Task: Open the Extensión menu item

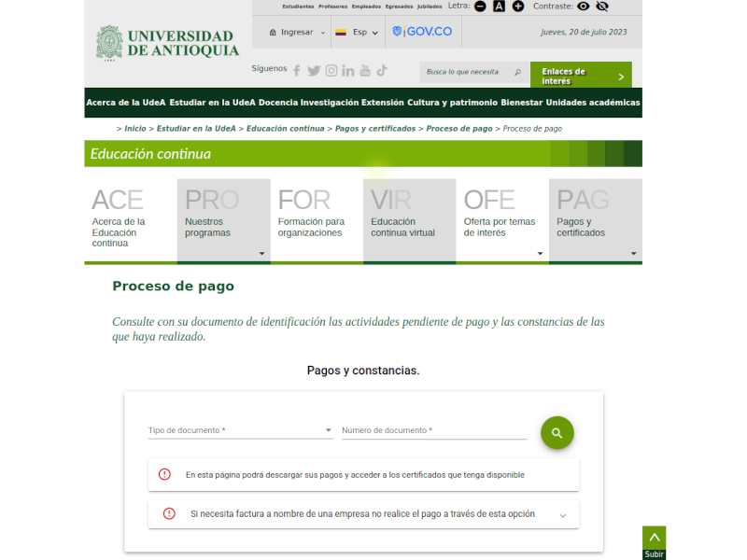Action: coord(383,103)
